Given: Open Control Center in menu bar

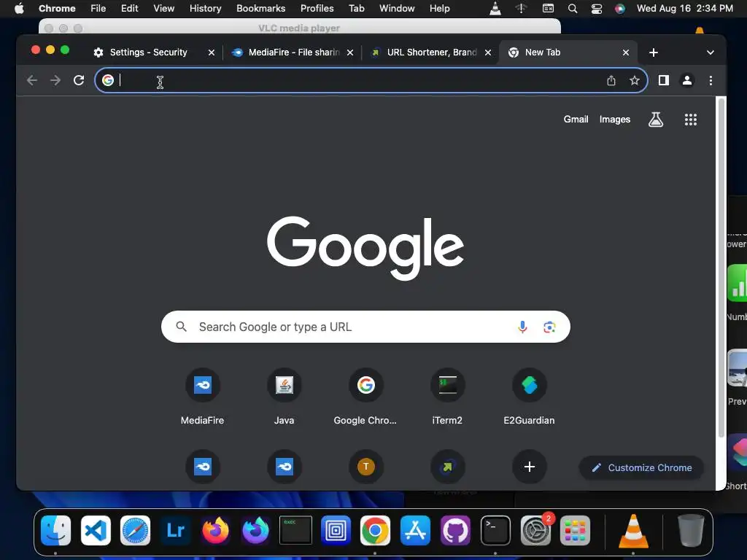Looking at the screenshot, I should [x=596, y=9].
